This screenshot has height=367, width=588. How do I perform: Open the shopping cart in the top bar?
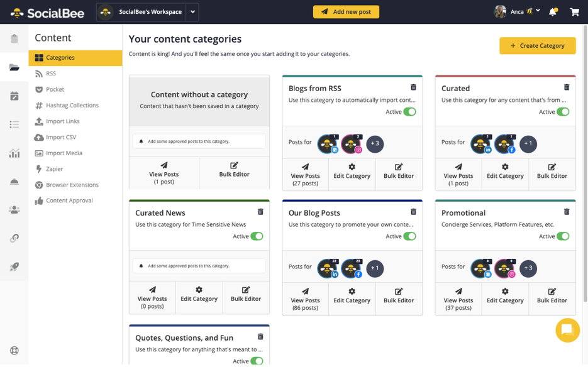pyautogui.click(x=574, y=11)
